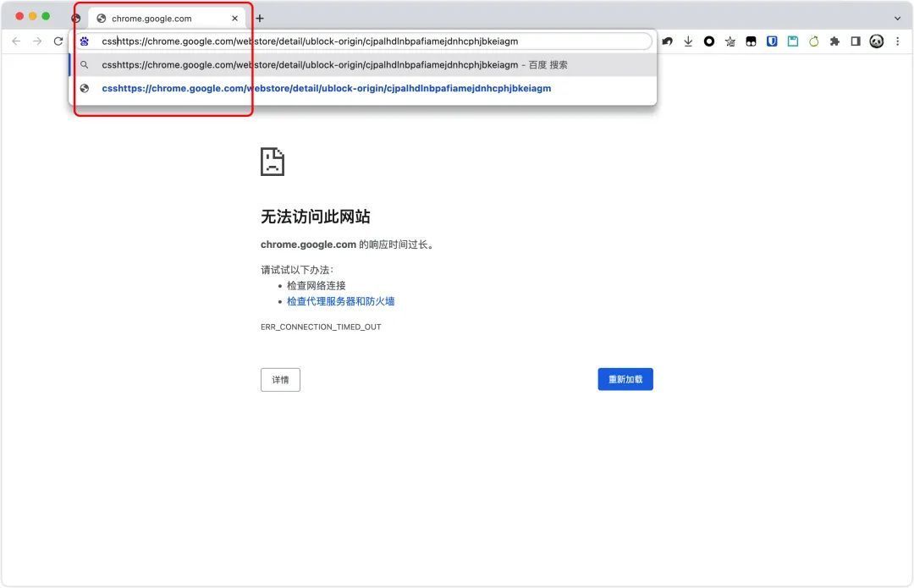Click the pinned tab icon left of chrome.google.com tab
This screenshot has width=914, height=588.
pos(76,19)
